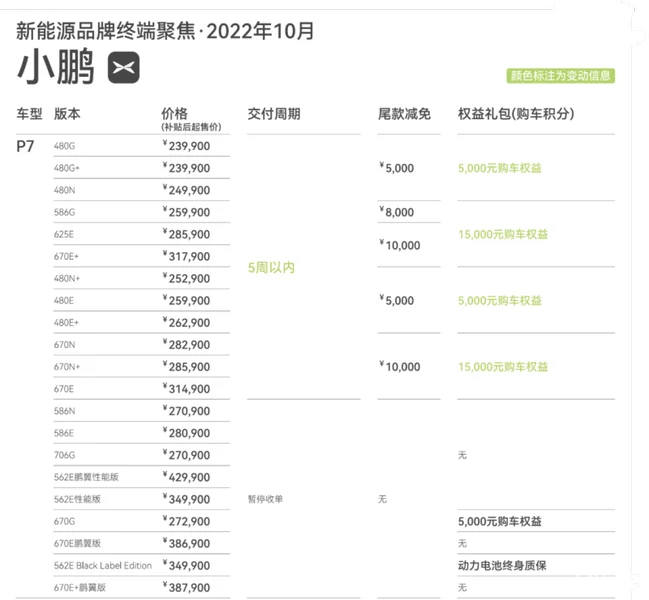Viewport: 649px width, 600px height.
Task: Select the 480N version label
Action: tap(64, 190)
